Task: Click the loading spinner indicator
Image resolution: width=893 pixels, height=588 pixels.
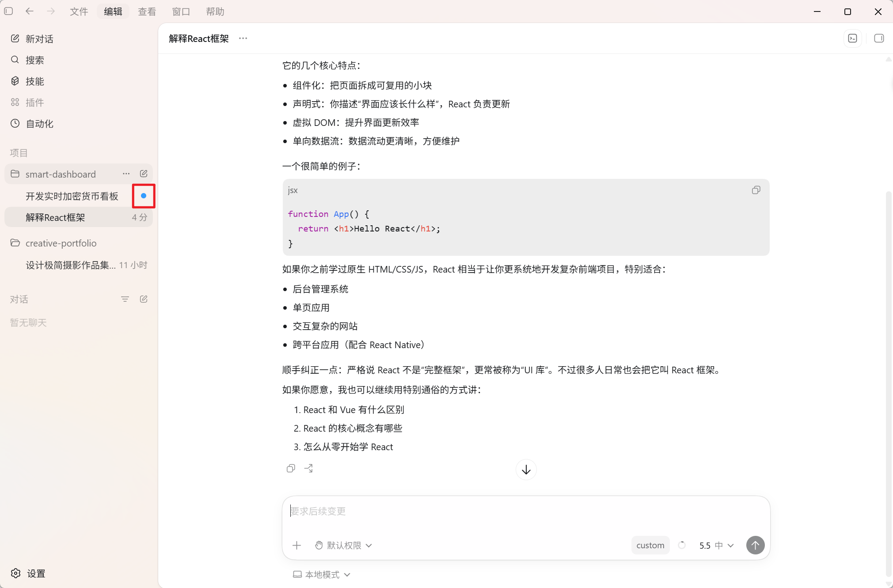Action: tap(682, 545)
